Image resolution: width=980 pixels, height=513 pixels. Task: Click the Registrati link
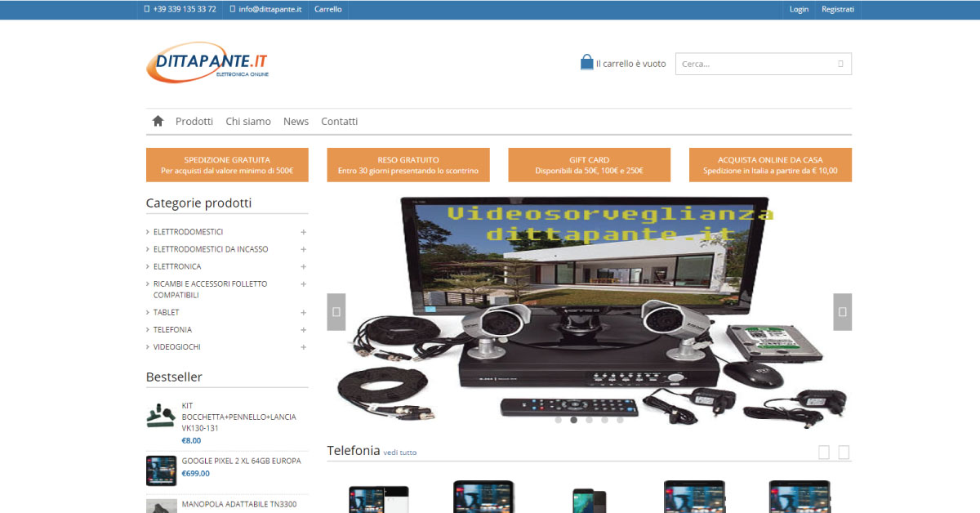(838, 9)
